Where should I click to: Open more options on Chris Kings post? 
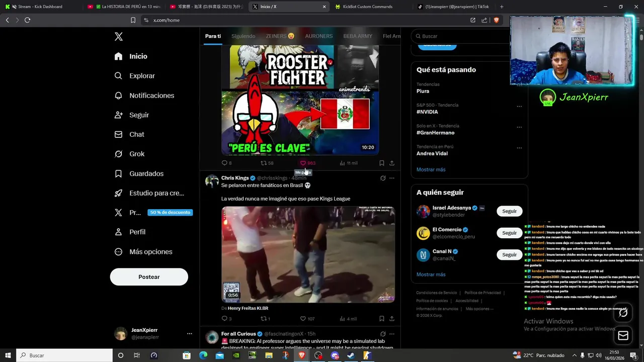(392, 178)
